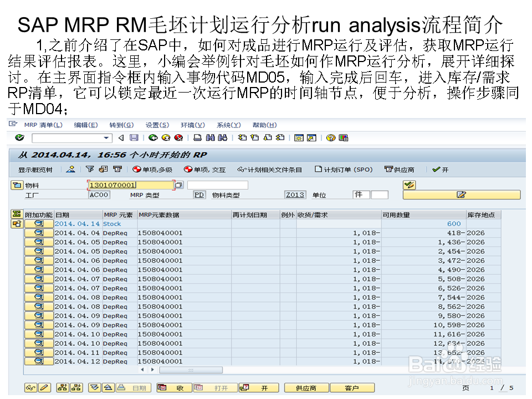Click the red Cancel icon
532x399 pixels.
(x=178, y=137)
